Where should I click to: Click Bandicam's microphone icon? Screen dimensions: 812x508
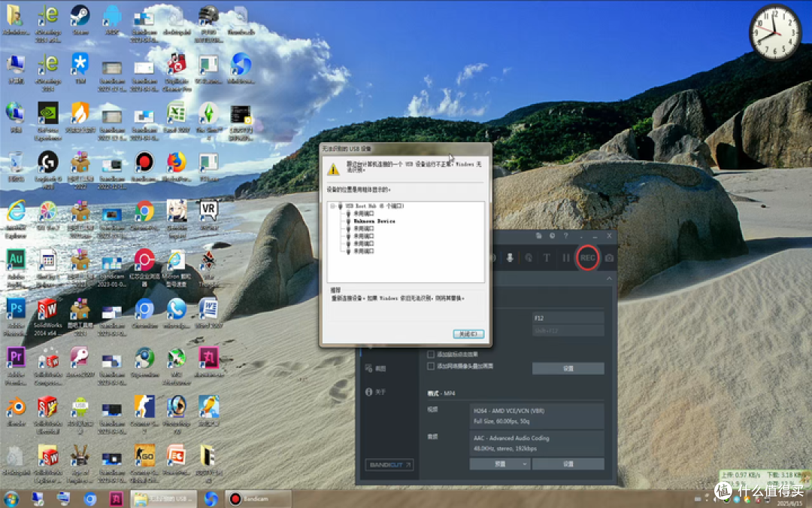510,257
